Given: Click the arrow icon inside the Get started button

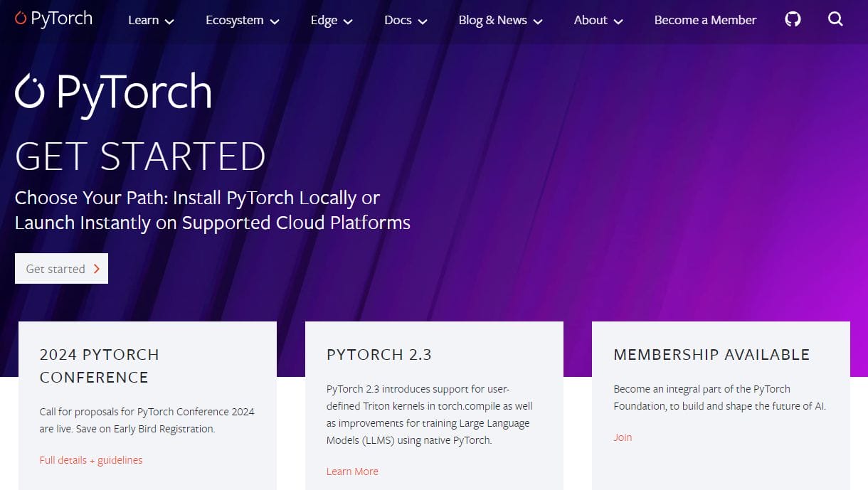Looking at the screenshot, I should pyautogui.click(x=95, y=268).
